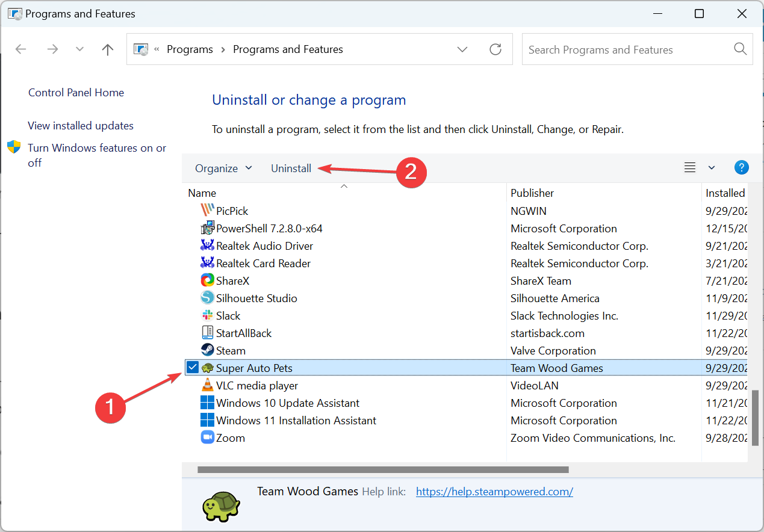Click the Super Auto Pets turtle icon in list
This screenshot has height=532, width=764.
pyautogui.click(x=207, y=368)
